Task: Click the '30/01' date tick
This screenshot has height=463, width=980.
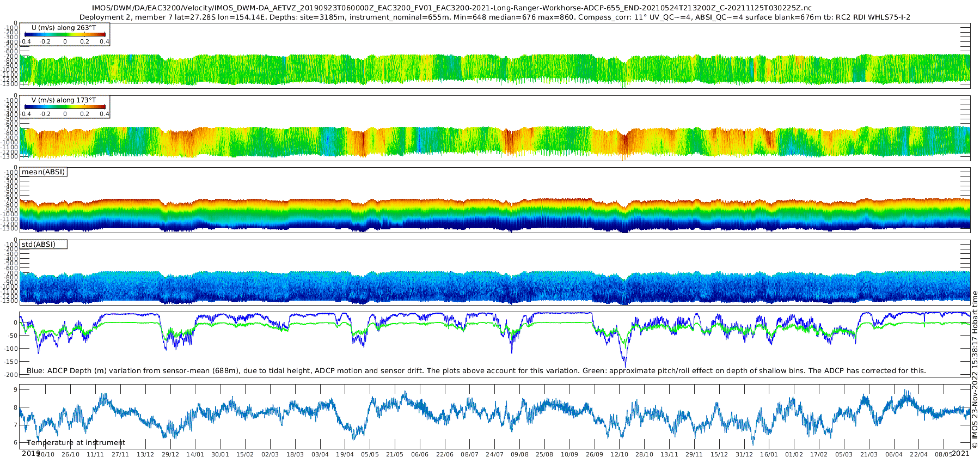Action: tap(220, 454)
